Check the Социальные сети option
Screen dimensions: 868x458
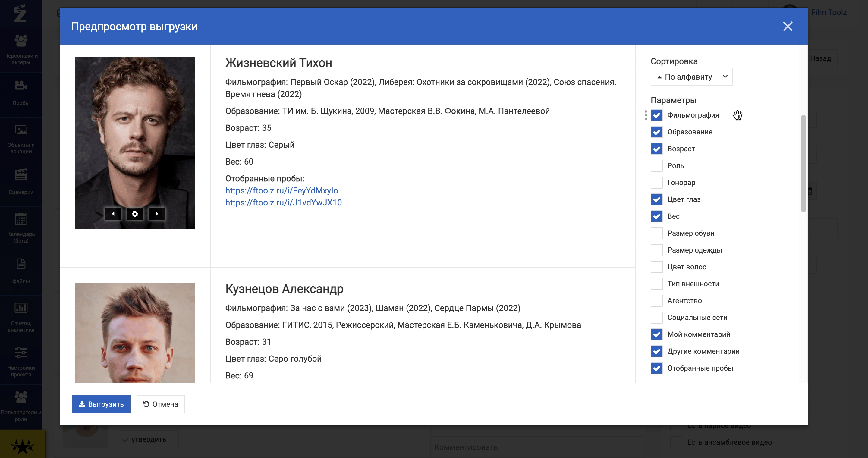[x=656, y=318]
